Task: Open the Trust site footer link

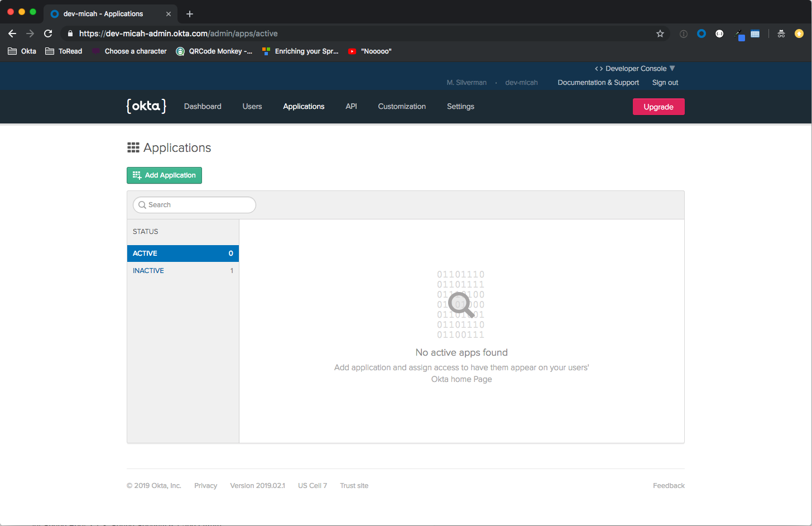Action: click(354, 486)
